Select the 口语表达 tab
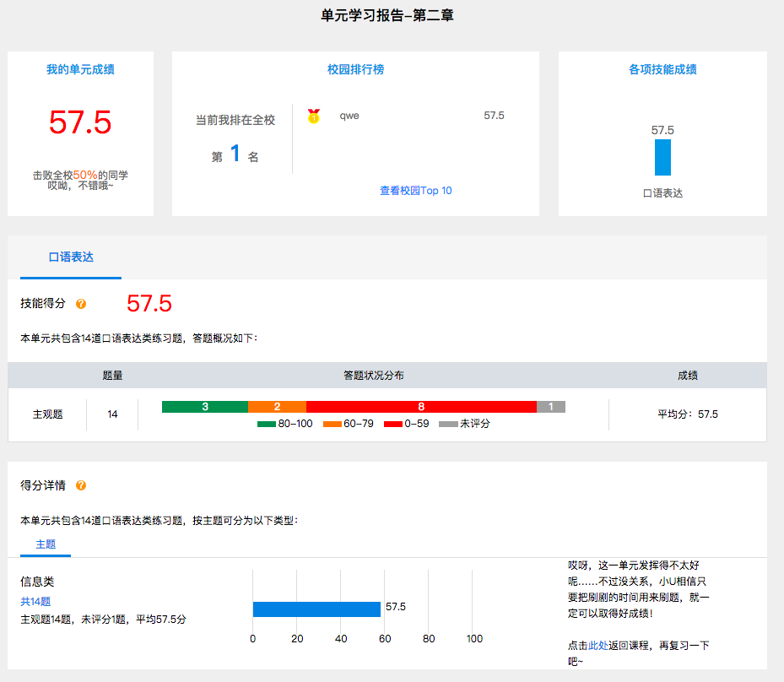The height and width of the screenshot is (682, 784). [71, 257]
